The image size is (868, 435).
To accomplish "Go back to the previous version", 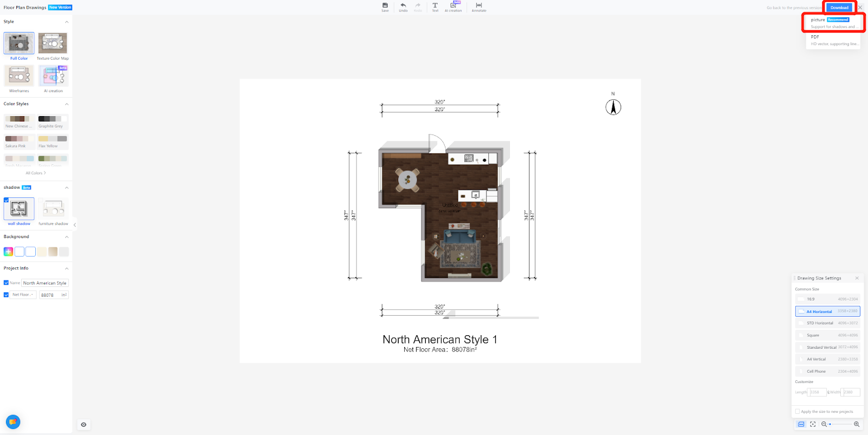I will click(x=794, y=8).
